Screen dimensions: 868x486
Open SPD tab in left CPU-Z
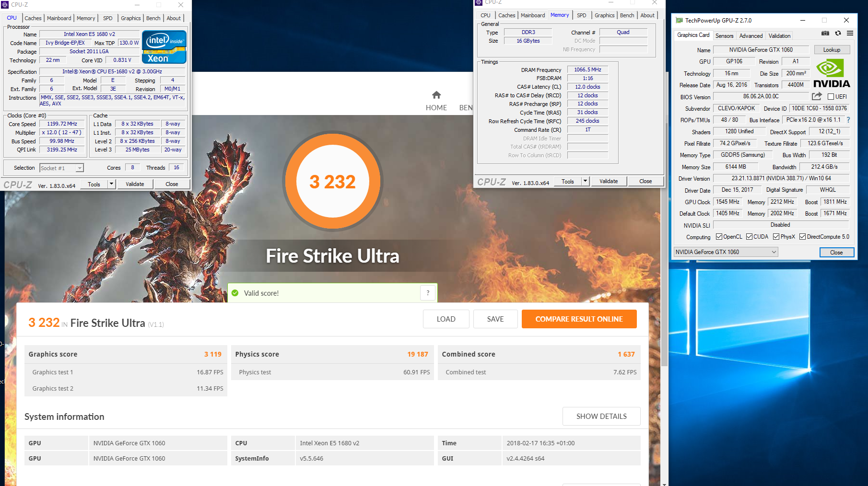[x=108, y=18]
